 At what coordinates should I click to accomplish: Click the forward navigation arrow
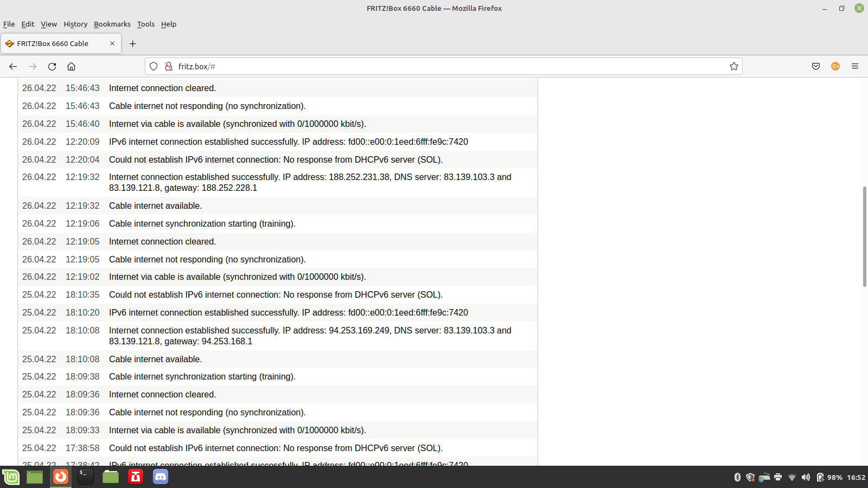click(x=33, y=66)
